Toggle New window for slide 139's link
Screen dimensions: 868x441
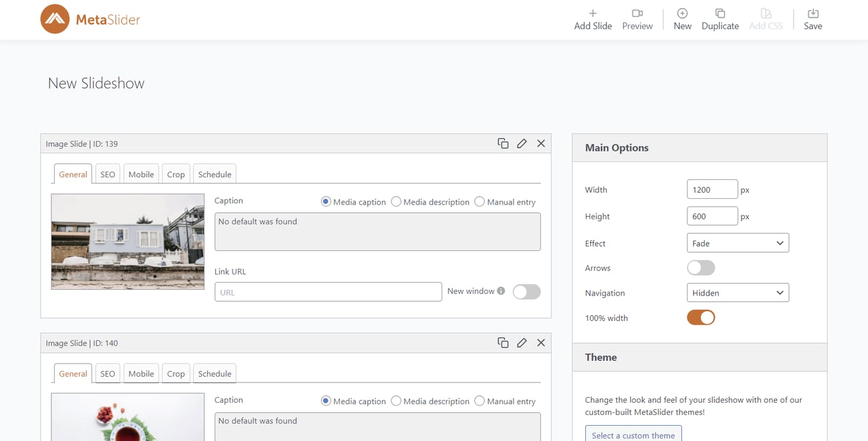526,291
